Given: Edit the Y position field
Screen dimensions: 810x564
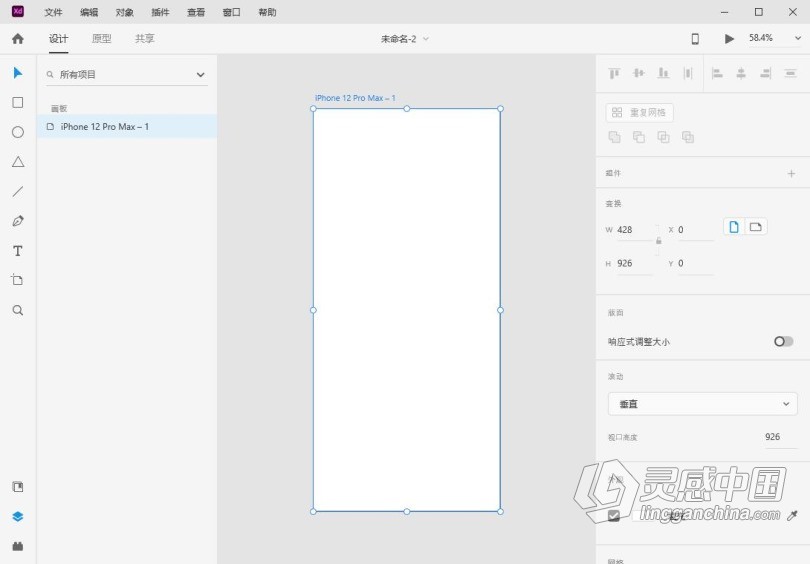Looking at the screenshot, I should tap(696, 263).
